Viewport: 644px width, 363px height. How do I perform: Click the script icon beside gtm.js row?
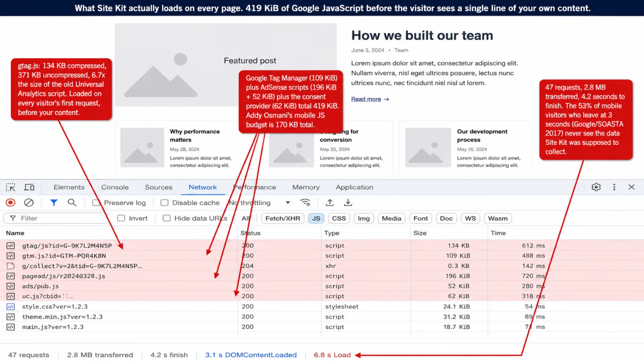(10, 256)
